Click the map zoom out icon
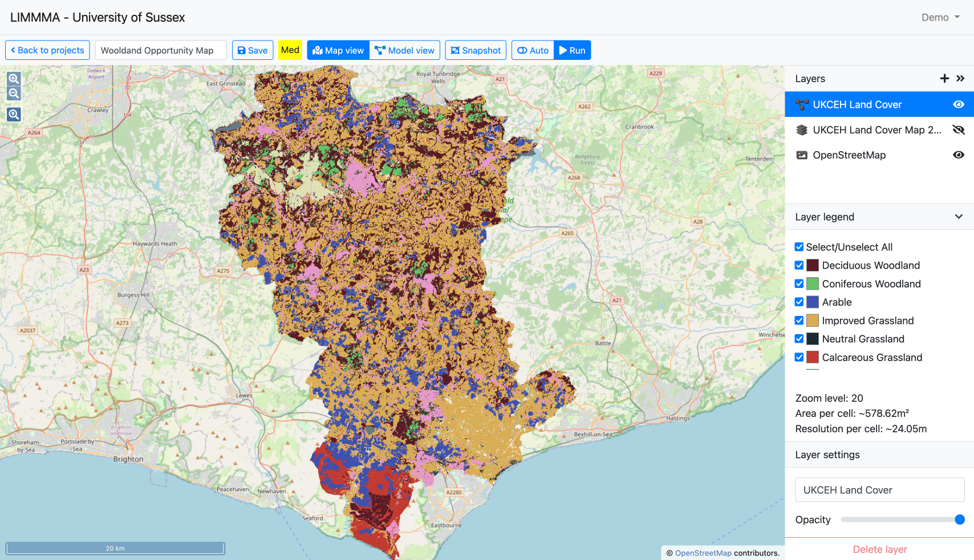 pos(14,94)
